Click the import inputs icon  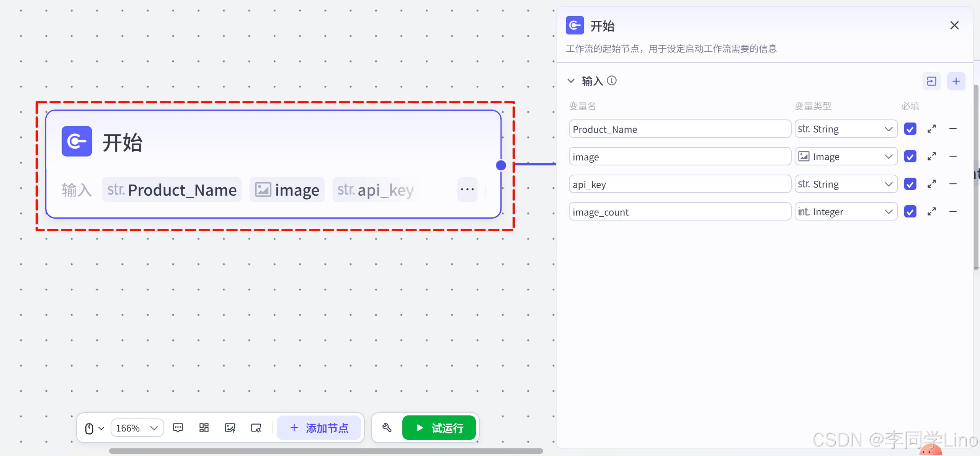[x=931, y=81]
